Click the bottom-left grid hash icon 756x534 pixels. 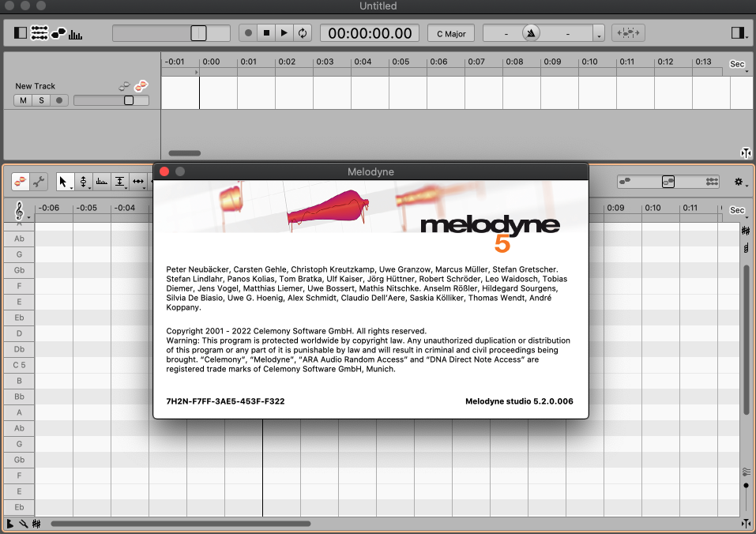click(x=36, y=524)
